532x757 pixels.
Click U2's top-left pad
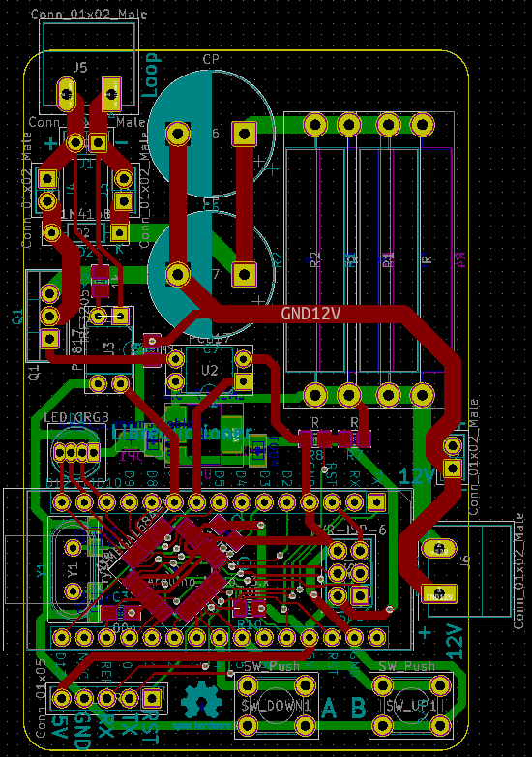176,359
